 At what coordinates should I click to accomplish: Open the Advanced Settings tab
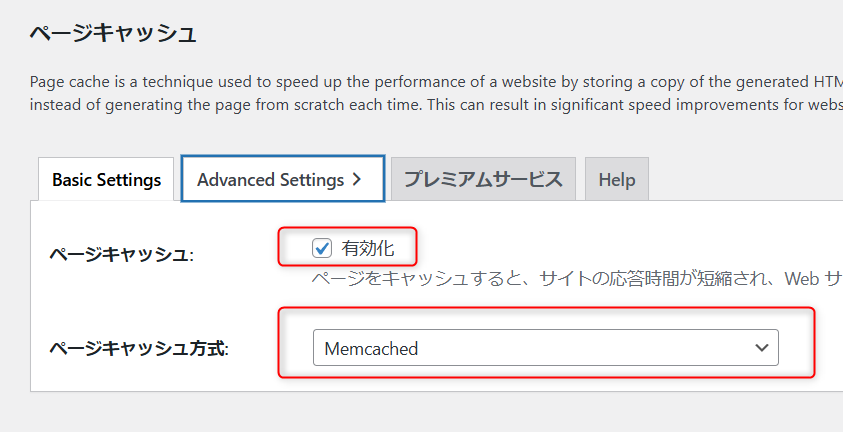pyautogui.click(x=282, y=180)
